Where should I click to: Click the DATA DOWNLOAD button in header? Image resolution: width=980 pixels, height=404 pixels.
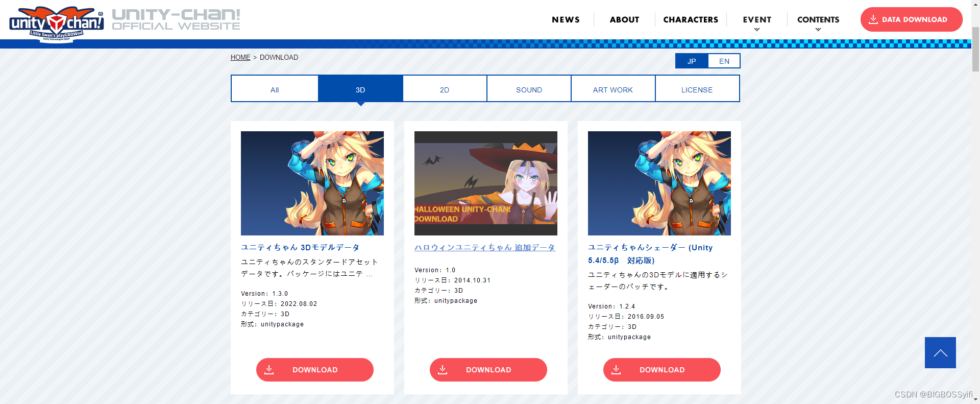pos(912,19)
